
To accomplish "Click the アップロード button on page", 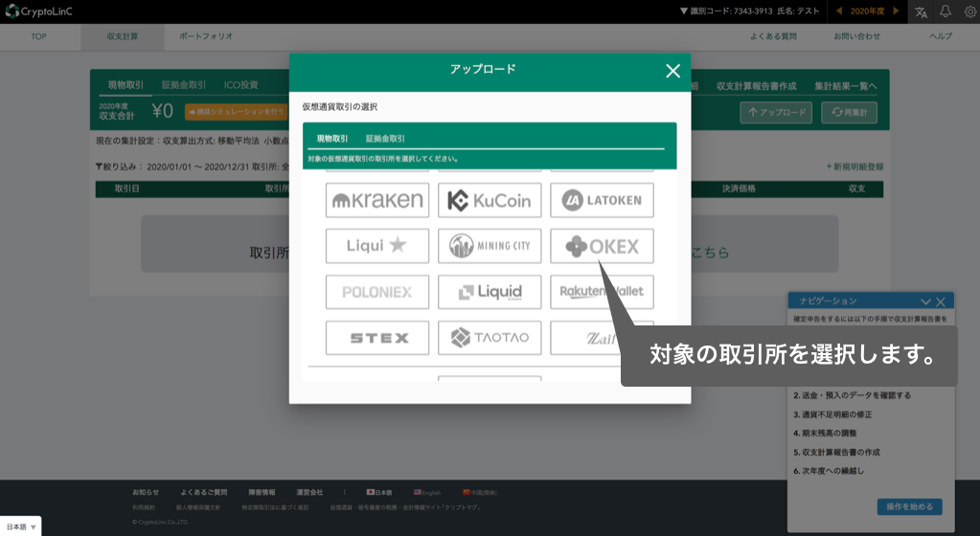I will [x=776, y=112].
